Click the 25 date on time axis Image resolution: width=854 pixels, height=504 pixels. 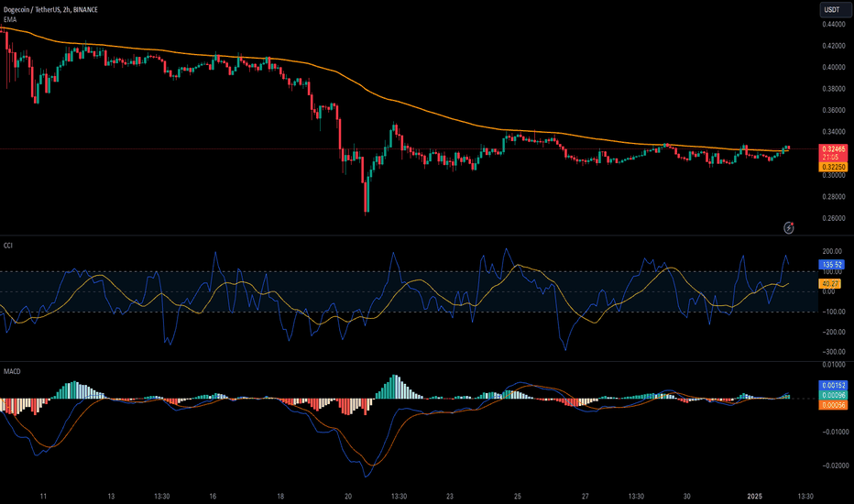click(518, 497)
